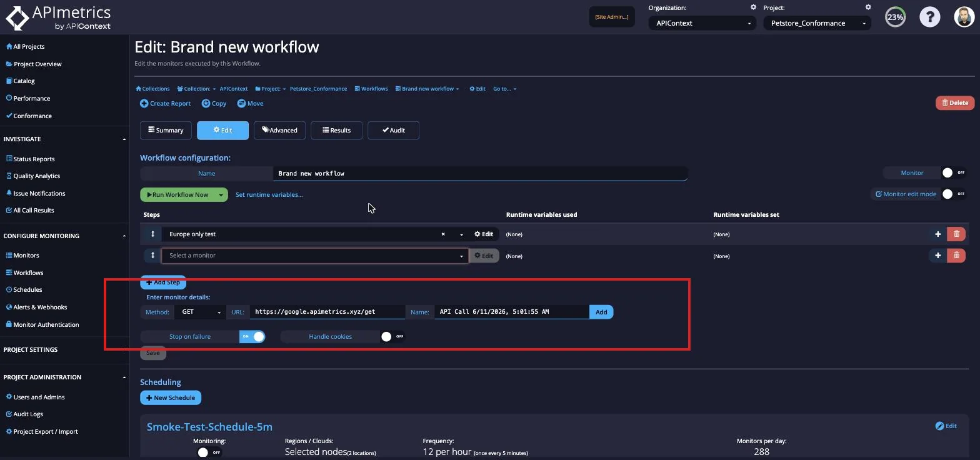Click the APImetrics logo

click(x=58, y=17)
